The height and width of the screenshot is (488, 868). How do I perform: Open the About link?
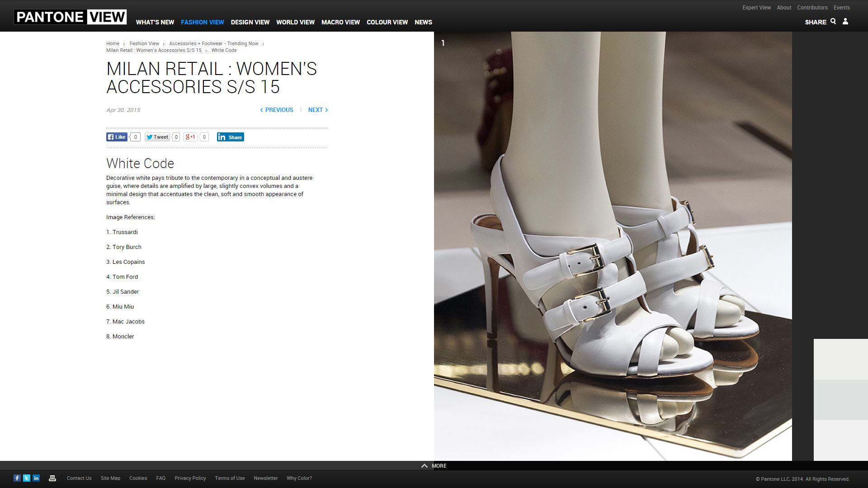click(784, 8)
